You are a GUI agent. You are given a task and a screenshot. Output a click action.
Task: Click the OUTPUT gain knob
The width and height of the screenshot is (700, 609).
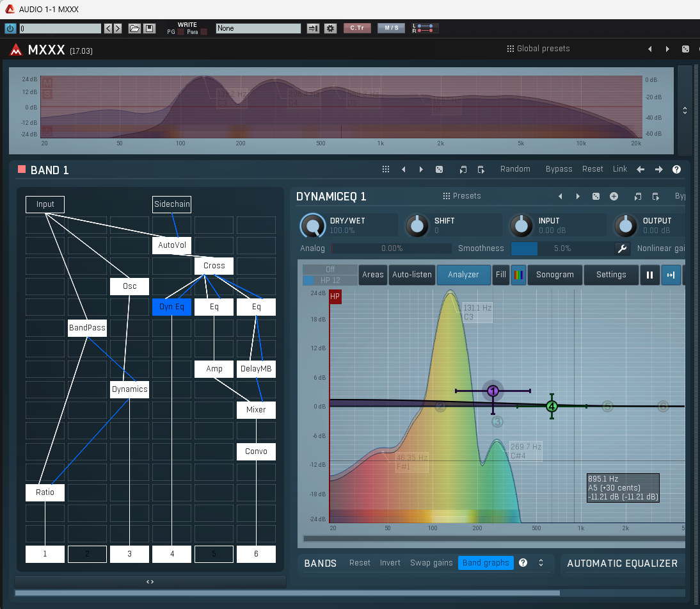click(x=625, y=225)
